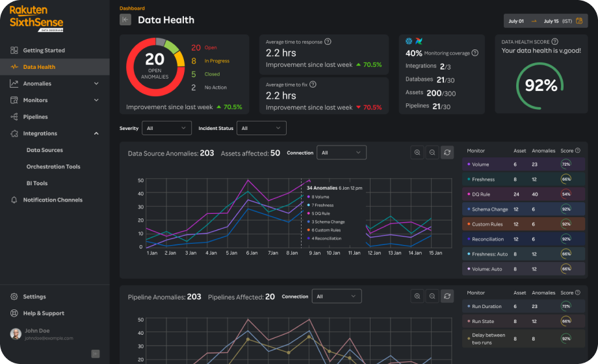
Task: Click the Settings gear icon
Action: coord(14,296)
